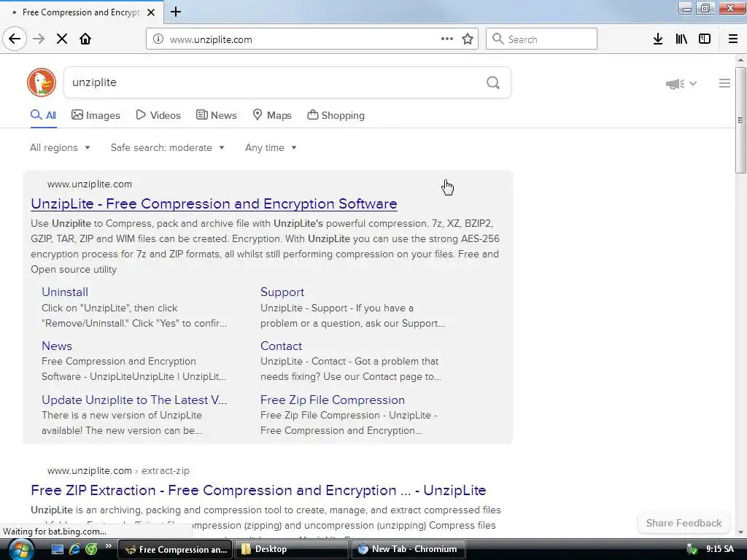Switch to the Maps tab

[272, 115]
